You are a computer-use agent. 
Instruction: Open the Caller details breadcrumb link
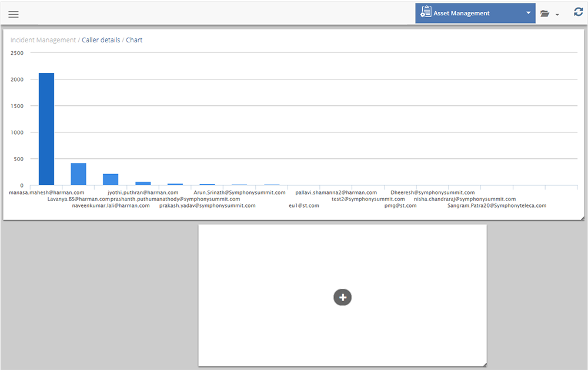click(x=101, y=40)
